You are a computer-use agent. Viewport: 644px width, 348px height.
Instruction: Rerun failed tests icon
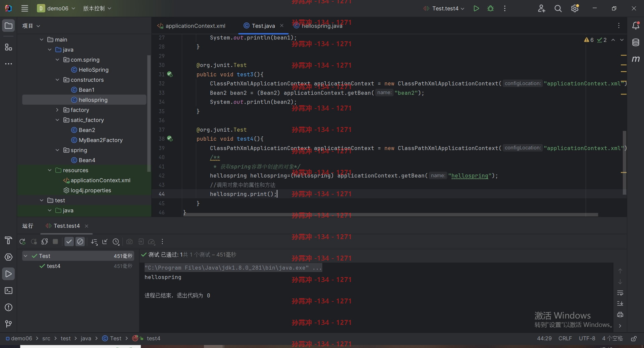[34, 241]
